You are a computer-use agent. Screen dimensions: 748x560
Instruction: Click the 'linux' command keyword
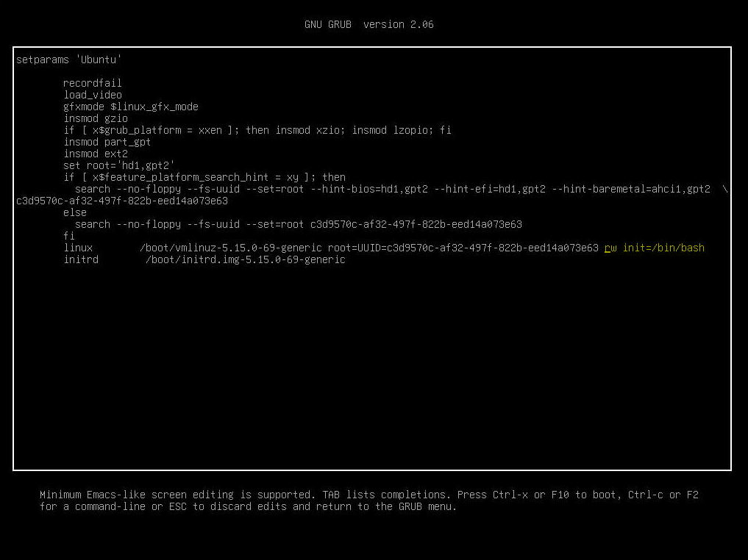coord(78,248)
